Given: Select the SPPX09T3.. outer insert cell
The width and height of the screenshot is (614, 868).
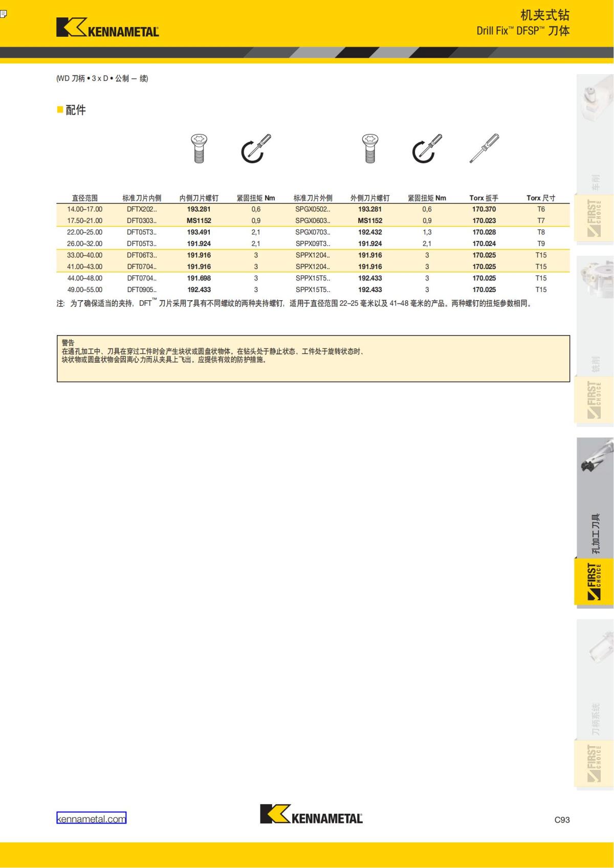Looking at the screenshot, I should [x=313, y=244].
